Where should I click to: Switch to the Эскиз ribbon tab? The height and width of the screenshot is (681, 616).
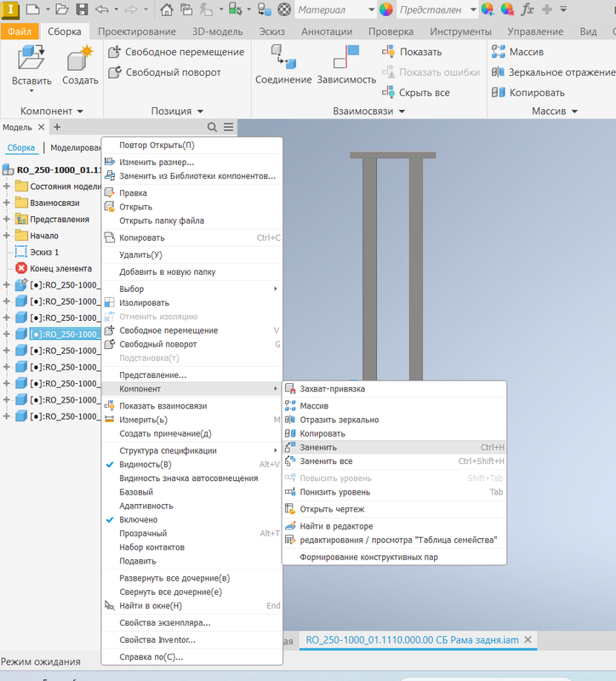point(271,31)
